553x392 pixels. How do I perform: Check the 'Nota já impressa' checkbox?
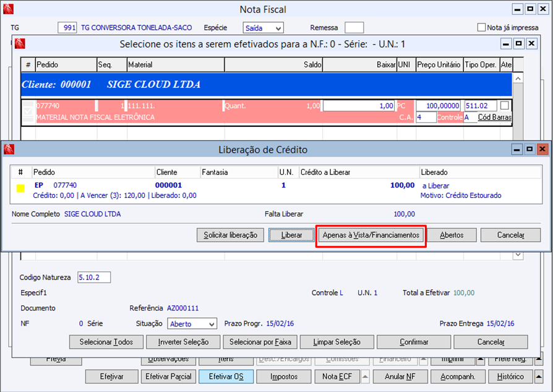pos(481,28)
